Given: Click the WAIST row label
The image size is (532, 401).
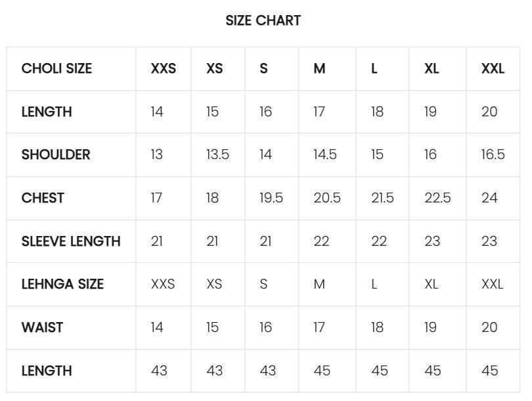Looking at the screenshot, I should 43,327.
